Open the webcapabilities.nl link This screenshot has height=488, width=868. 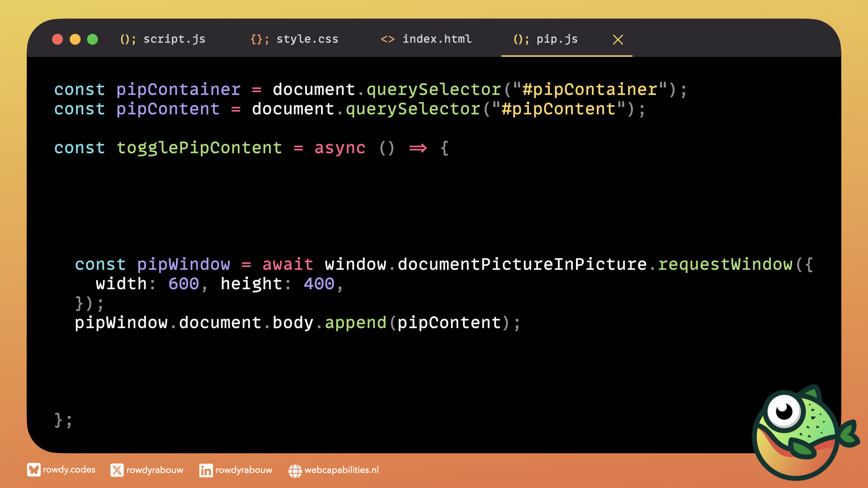[x=341, y=470]
